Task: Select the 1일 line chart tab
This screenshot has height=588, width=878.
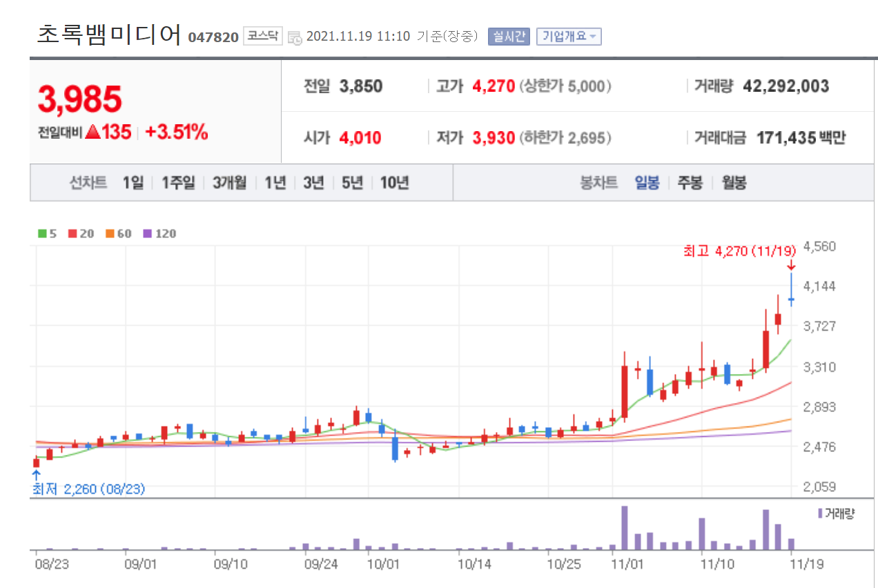Action: tap(133, 183)
